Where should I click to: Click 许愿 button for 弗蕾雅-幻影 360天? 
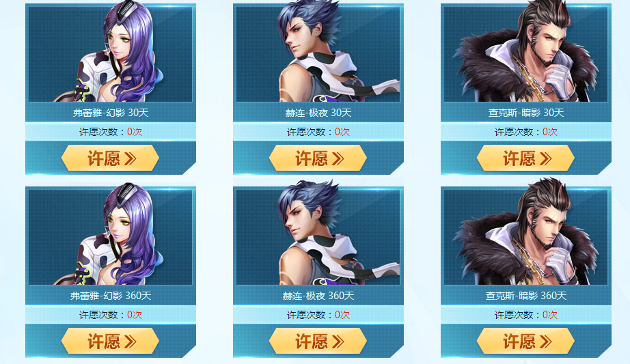(x=110, y=341)
